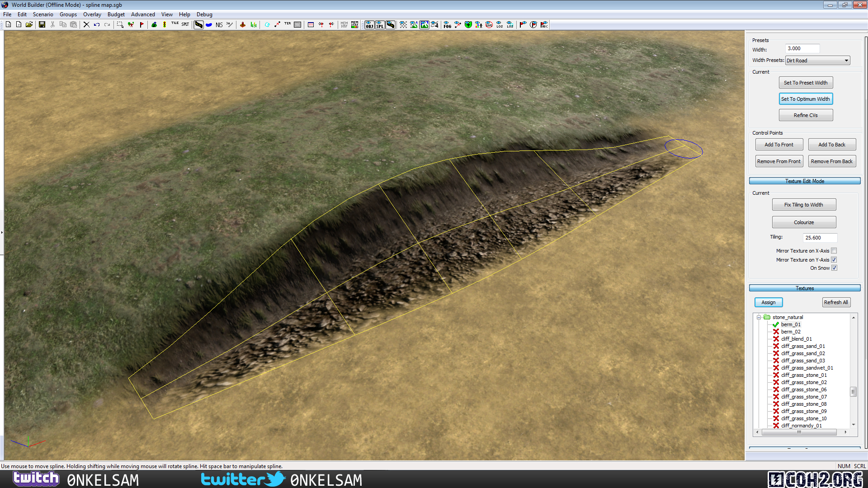Click the undo arrow icon
Viewport: 868px width, 488px height.
pos(97,25)
